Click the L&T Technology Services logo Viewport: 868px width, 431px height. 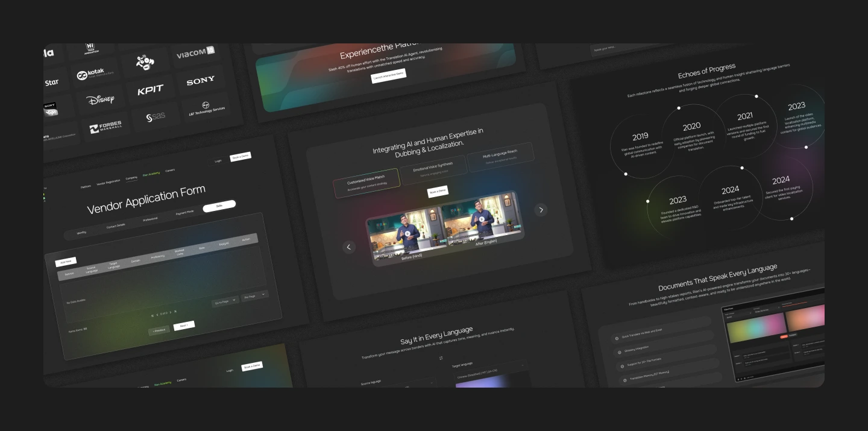tap(207, 108)
